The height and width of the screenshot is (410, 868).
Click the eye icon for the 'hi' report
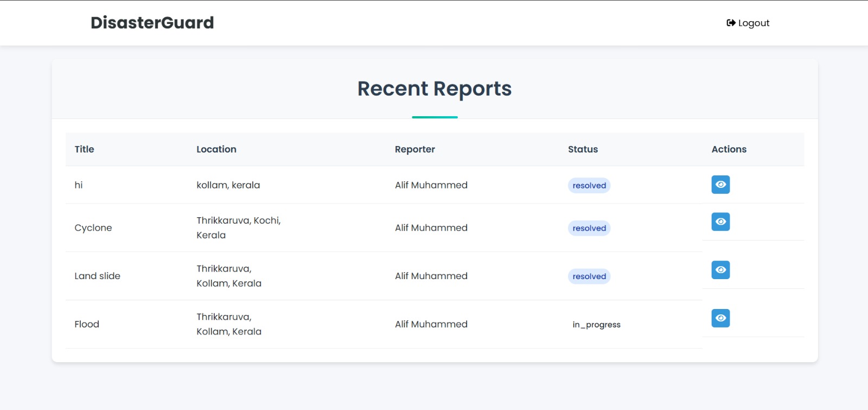(720, 185)
